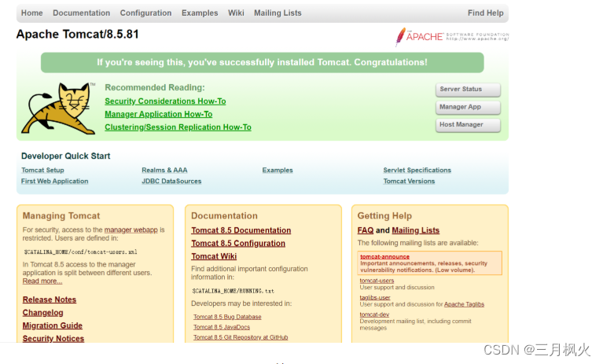Open the Tomcat Wiki link
This screenshot has width=603, height=364.
click(x=214, y=256)
